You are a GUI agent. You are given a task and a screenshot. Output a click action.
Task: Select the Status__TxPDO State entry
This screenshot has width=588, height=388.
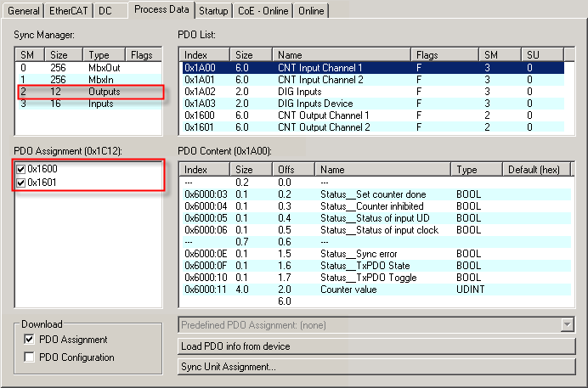click(x=376, y=266)
